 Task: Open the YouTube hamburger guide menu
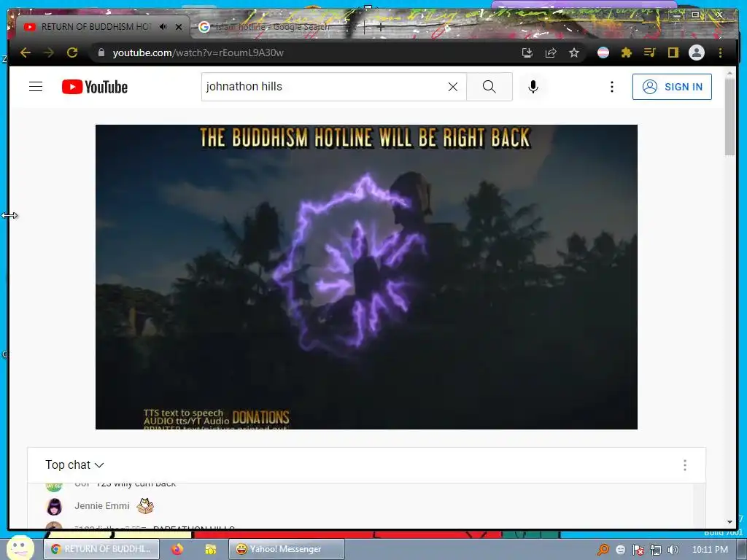[x=36, y=87]
